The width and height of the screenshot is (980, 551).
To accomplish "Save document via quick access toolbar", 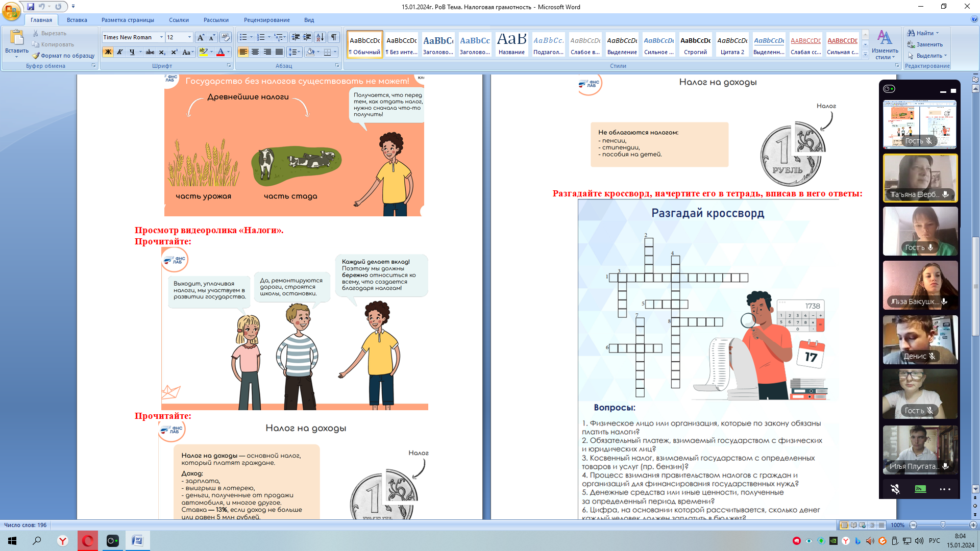I will point(31,7).
